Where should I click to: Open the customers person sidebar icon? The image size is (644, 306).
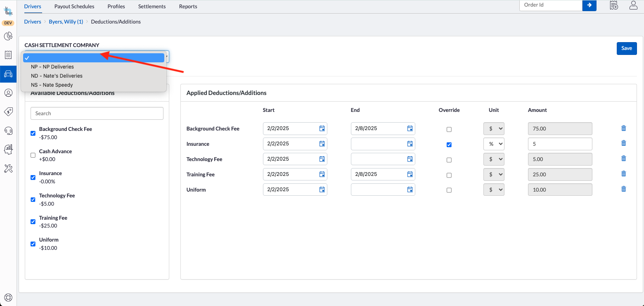coord(8,93)
